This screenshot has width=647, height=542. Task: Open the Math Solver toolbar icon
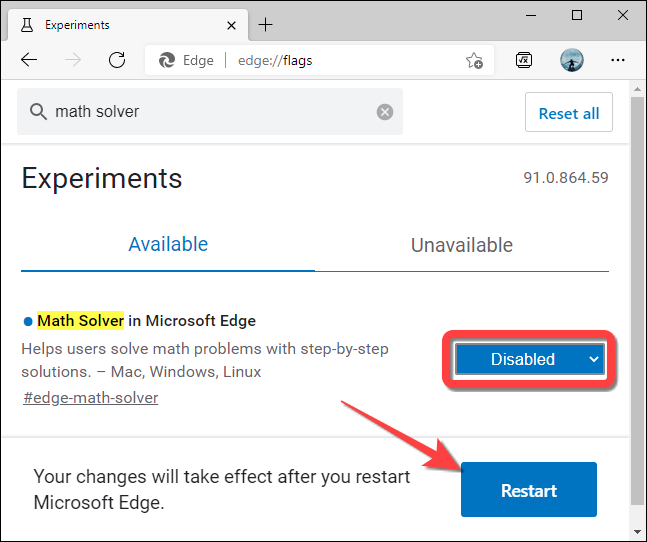coord(524,60)
